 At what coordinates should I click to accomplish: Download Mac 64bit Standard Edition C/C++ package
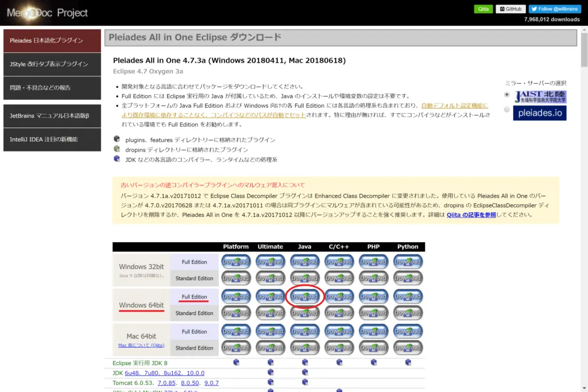[339, 348]
